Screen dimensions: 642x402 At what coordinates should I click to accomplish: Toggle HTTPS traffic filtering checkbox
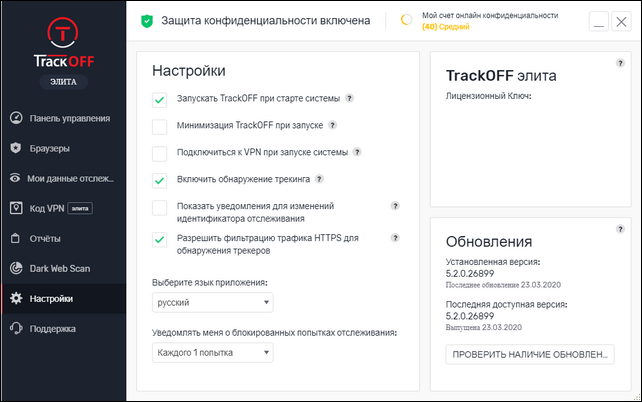159,239
